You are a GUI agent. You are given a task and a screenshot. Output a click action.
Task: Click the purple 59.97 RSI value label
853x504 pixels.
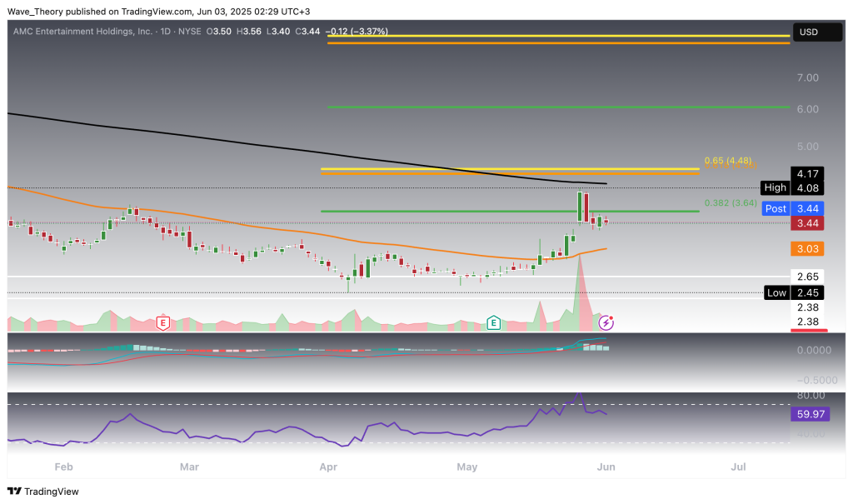(x=811, y=414)
